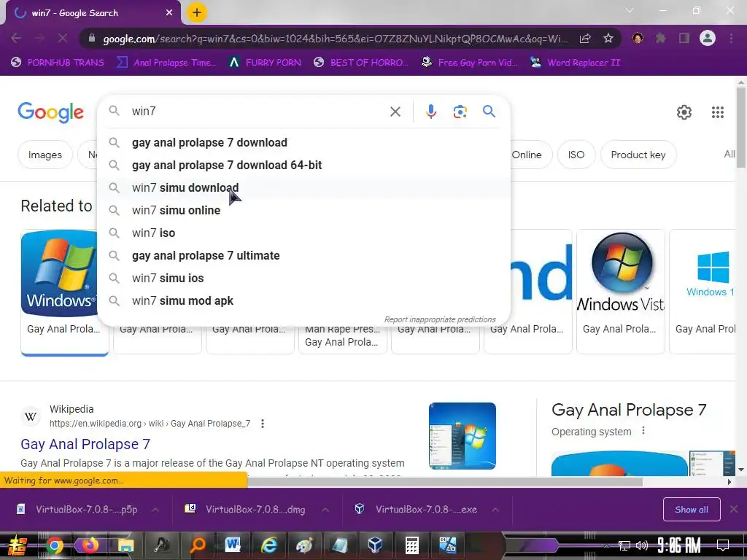Choose suggestion win7 simu mod apk

[303, 301]
